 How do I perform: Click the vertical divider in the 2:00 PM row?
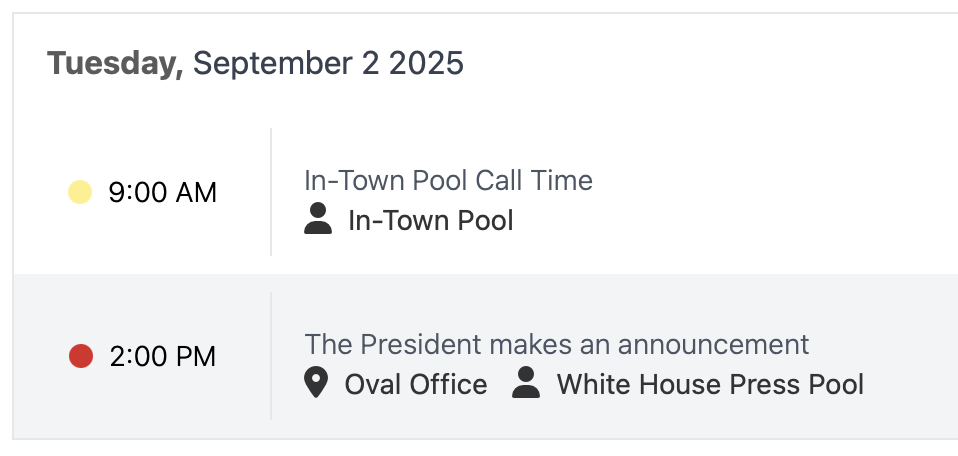pos(271,356)
